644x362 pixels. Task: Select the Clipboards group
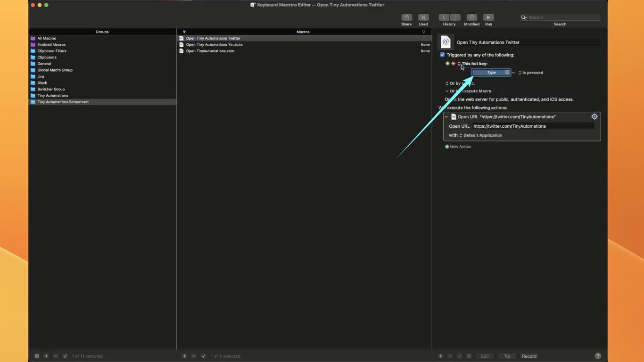pyautogui.click(x=102, y=58)
